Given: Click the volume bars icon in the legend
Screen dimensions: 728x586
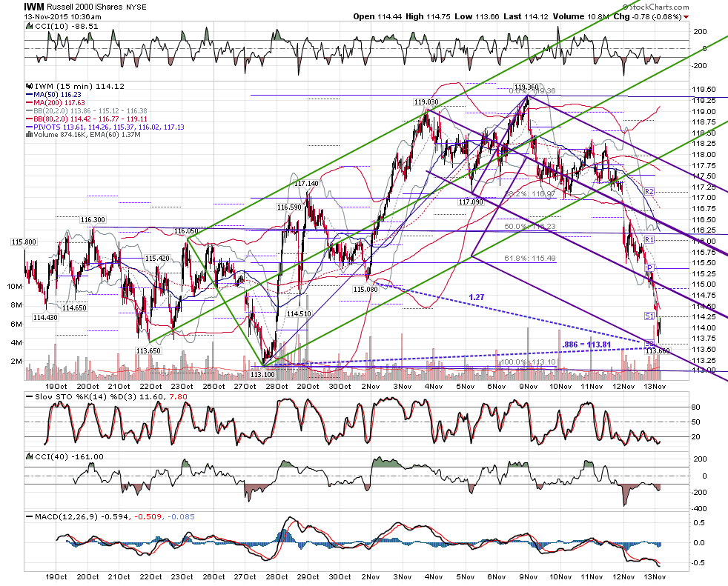Looking at the screenshot, I should click(x=29, y=135).
